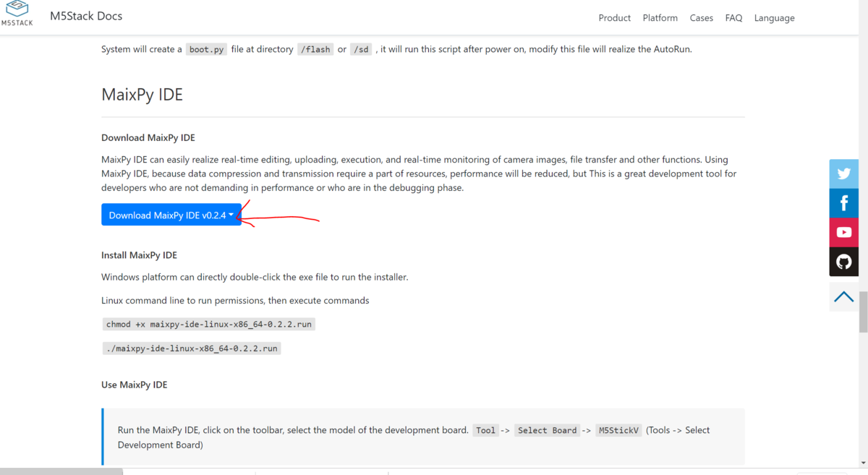Open the Language menu

[x=774, y=18]
